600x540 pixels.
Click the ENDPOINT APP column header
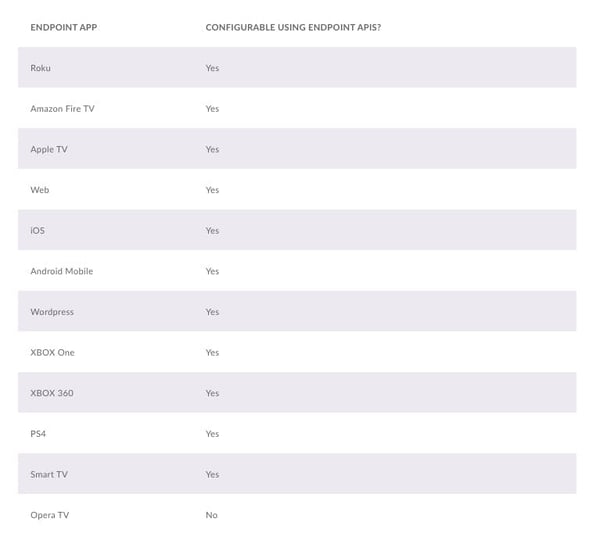[x=64, y=28]
